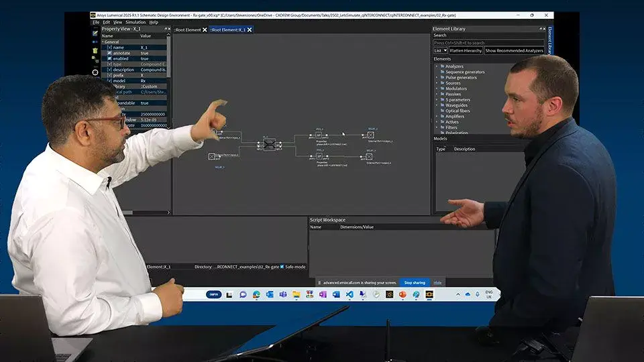Open Microsoft Edge from the taskbar
Screen dimensions: 644x362
click(x=256, y=294)
